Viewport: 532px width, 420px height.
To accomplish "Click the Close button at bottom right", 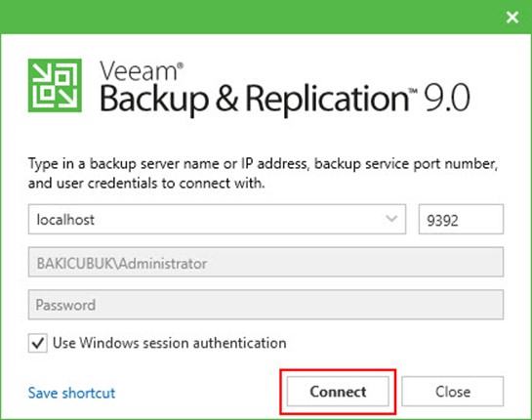I will [453, 392].
